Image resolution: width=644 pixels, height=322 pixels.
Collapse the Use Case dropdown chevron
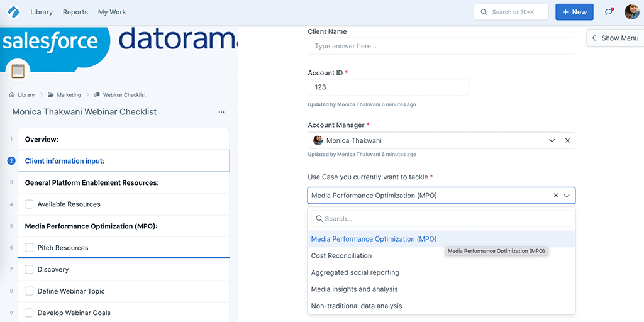pyautogui.click(x=567, y=196)
